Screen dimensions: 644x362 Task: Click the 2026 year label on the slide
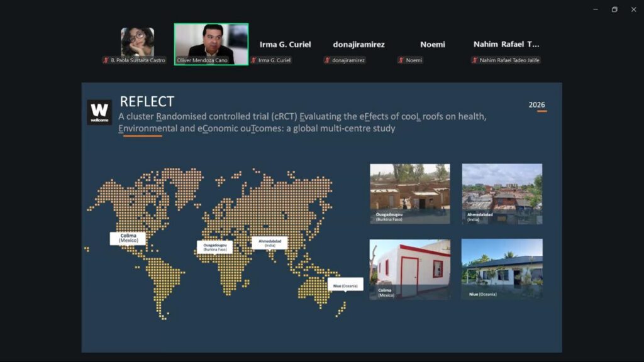537,105
